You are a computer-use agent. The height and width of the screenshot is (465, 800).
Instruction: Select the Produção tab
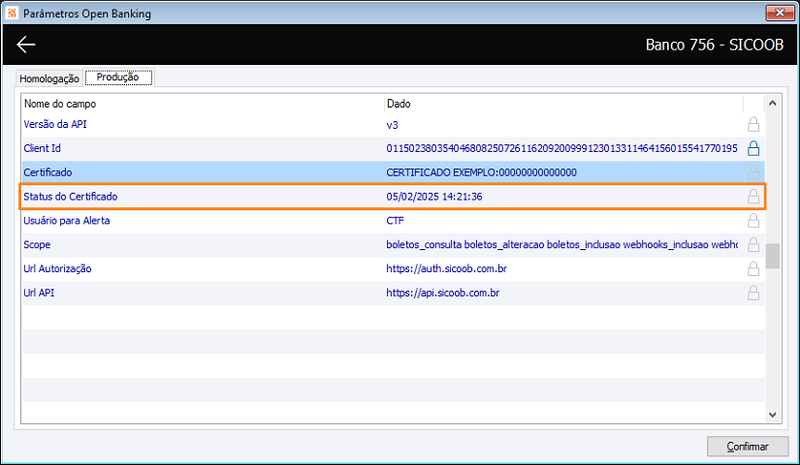pos(118,77)
